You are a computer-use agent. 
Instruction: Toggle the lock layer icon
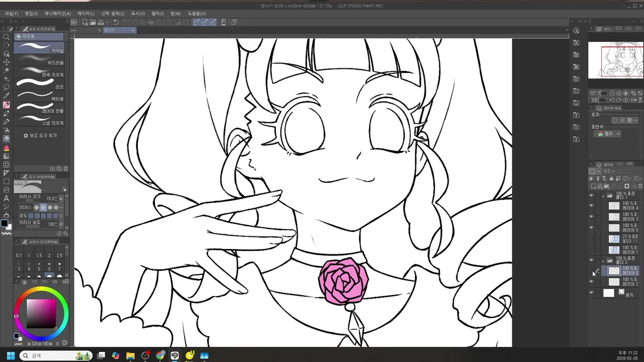point(611,178)
